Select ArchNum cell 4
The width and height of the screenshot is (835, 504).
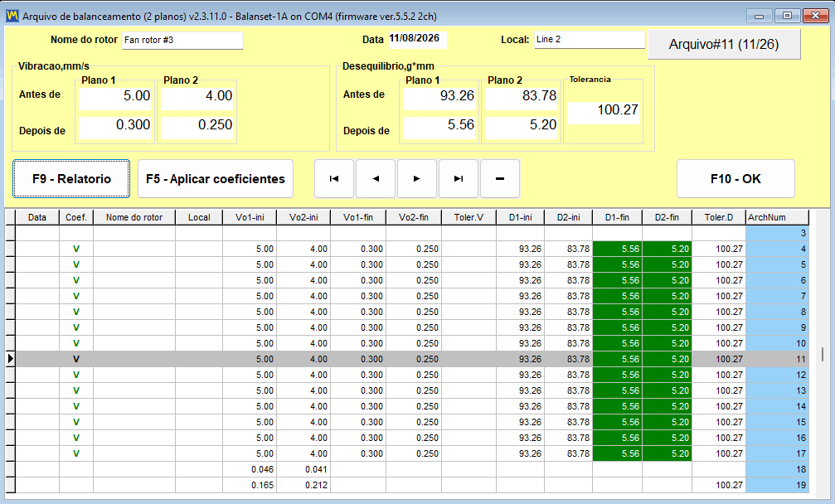[x=778, y=249]
